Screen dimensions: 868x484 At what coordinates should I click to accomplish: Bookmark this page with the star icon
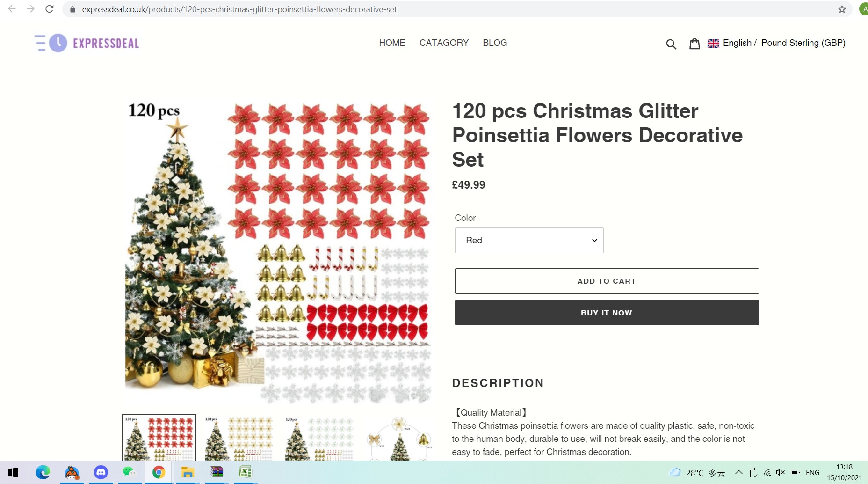(x=842, y=9)
